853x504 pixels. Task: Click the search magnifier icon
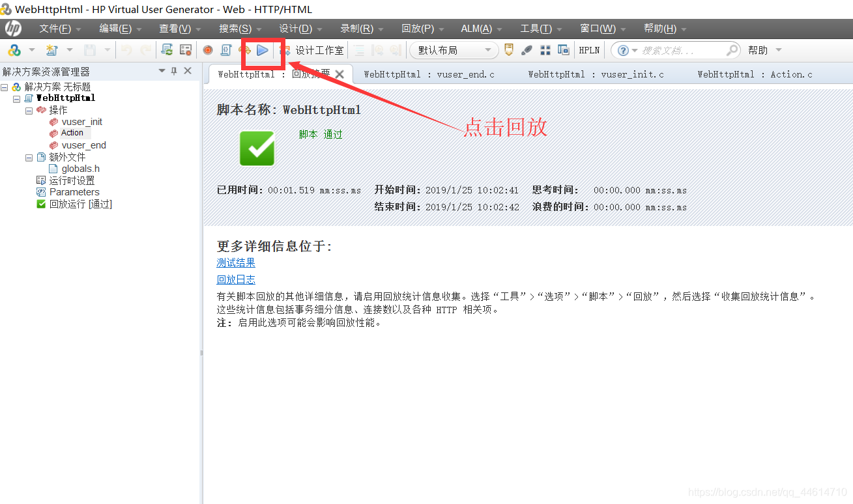pos(732,50)
